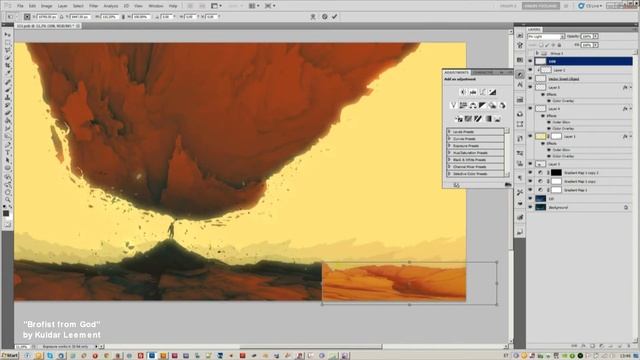640x360 pixels.
Task: Hide the Vector Smart Object layer
Action: point(530,78)
